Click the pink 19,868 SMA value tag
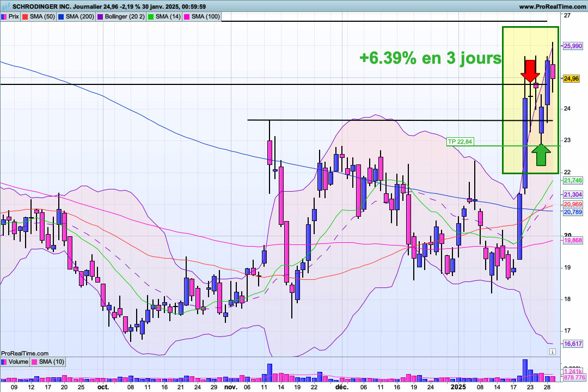Viewport: 588px width, 392px height. click(573, 240)
